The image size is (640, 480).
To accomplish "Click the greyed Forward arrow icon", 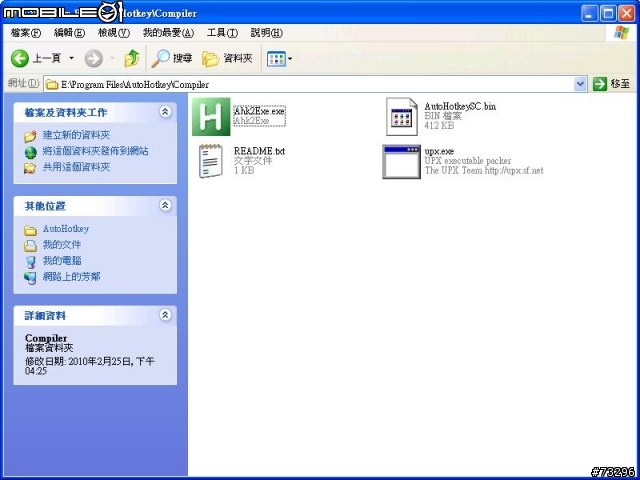I will point(93,59).
